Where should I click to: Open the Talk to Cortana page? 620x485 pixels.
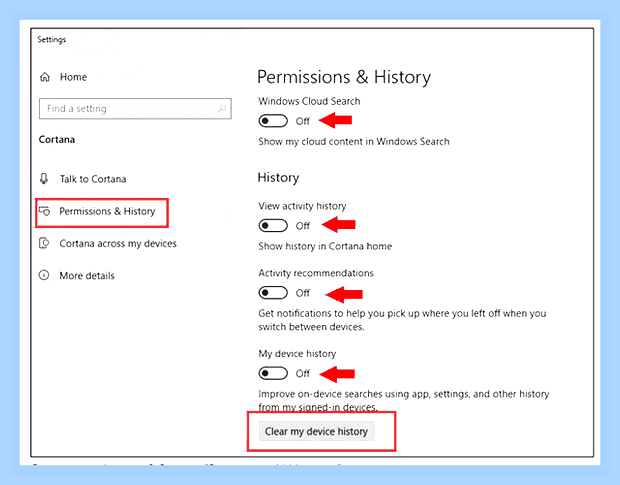93,179
